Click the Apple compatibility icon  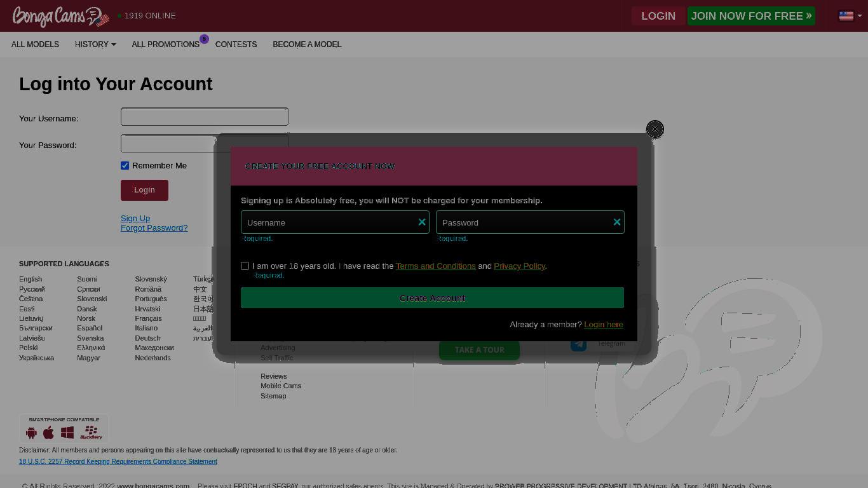click(x=48, y=433)
